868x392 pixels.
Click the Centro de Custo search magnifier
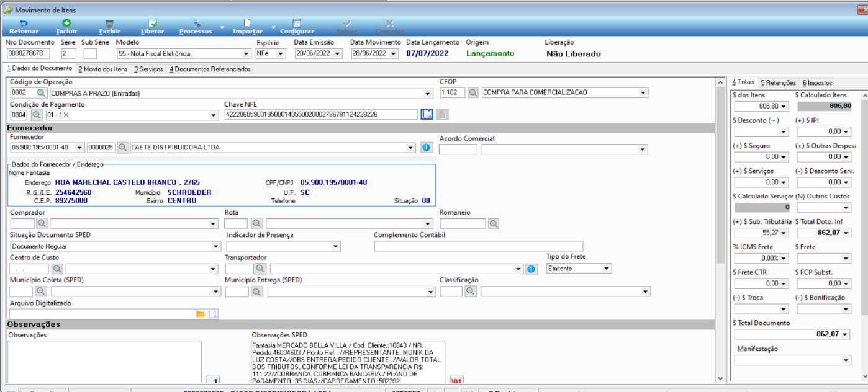[x=57, y=269]
